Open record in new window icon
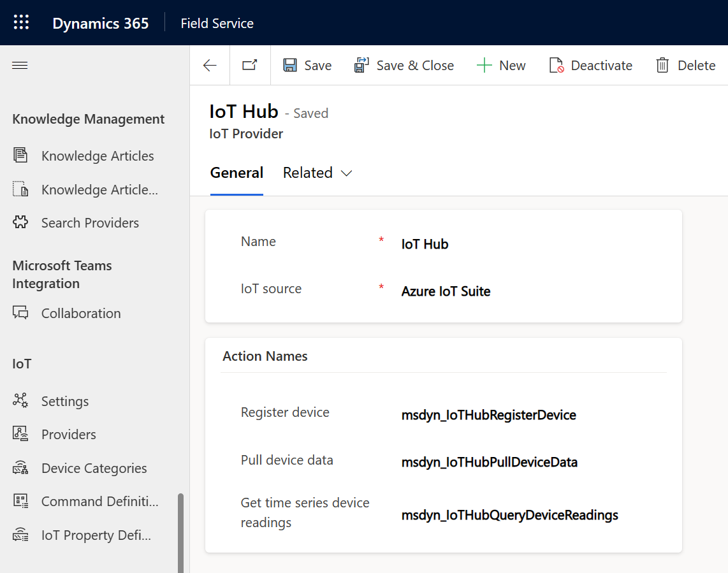This screenshot has width=728, height=573. 250,65
